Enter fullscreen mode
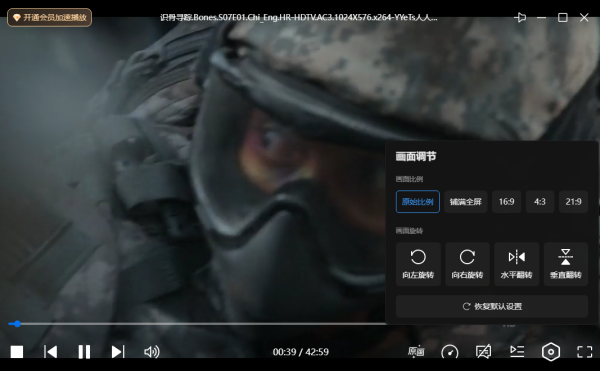This screenshot has width=600, height=371. point(584,351)
